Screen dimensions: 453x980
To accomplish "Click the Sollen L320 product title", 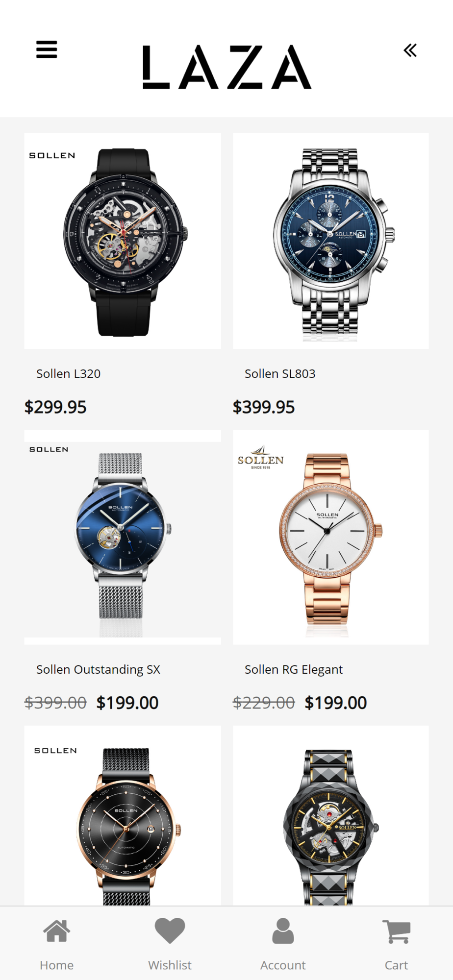I will (69, 374).
